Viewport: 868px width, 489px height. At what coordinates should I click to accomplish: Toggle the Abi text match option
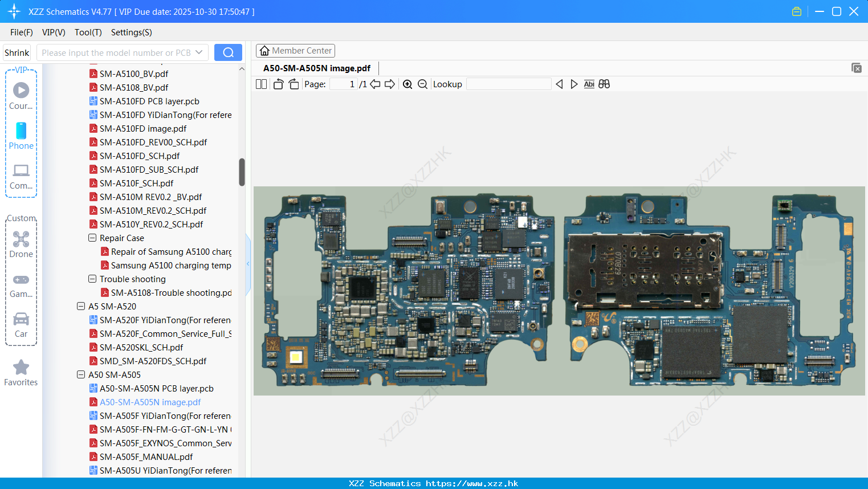pyautogui.click(x=589, y=84)
